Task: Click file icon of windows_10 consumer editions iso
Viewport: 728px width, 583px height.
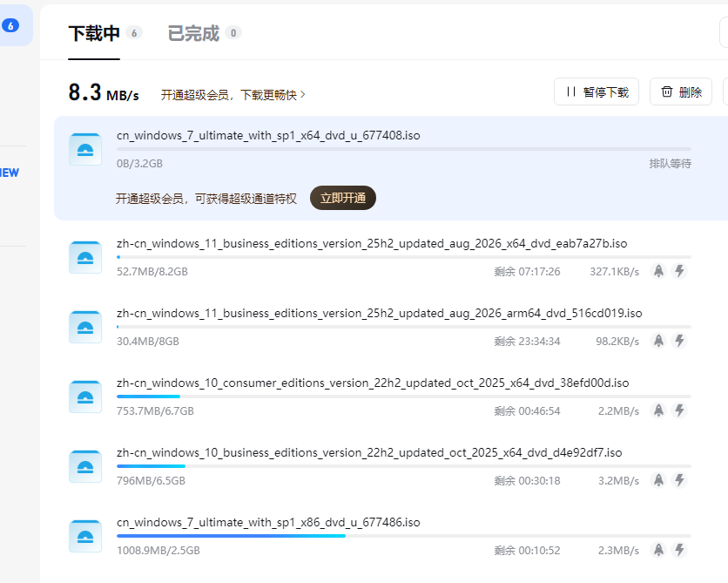Action: coord(85,397)
